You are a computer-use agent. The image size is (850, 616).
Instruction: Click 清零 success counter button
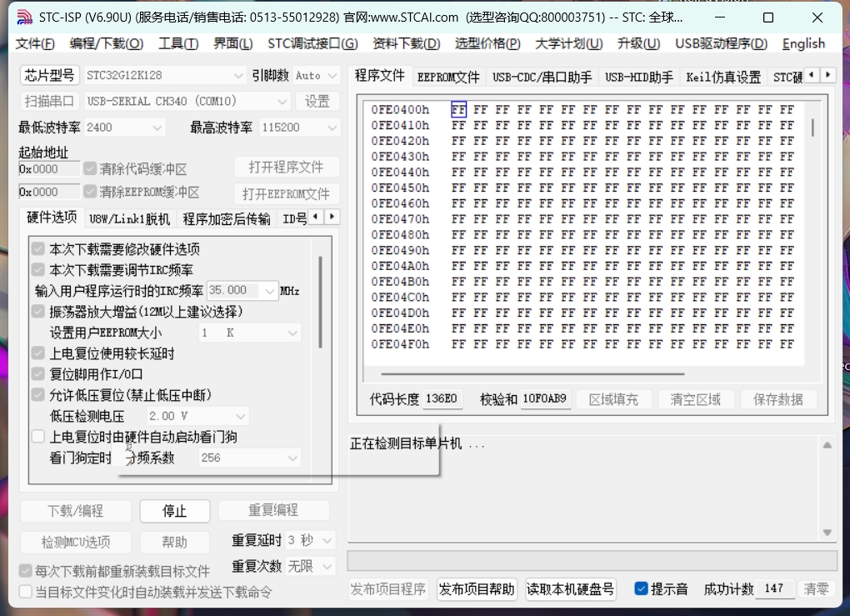[816, 588]
